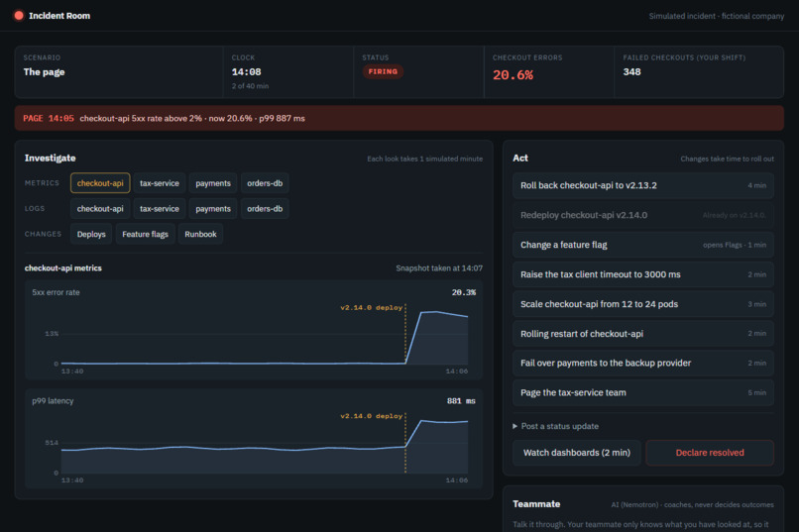Open payments metrics
799x532 pixels.
[x=213, y=183]
